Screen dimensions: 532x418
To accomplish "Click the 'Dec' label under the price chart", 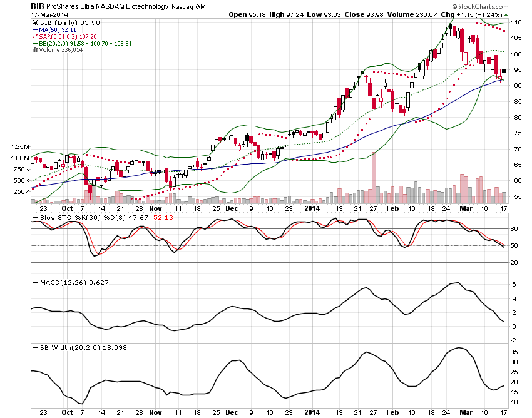I will click(x=232, y=208).
